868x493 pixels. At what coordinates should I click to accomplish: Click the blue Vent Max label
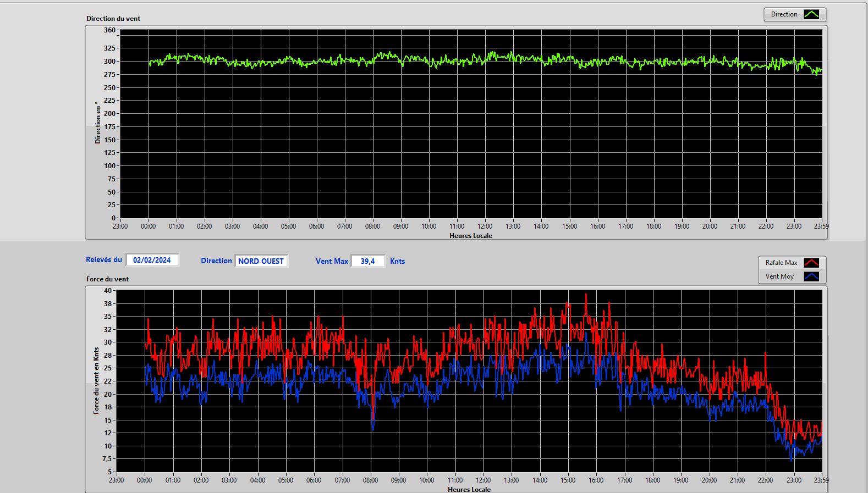click(332, 261)
